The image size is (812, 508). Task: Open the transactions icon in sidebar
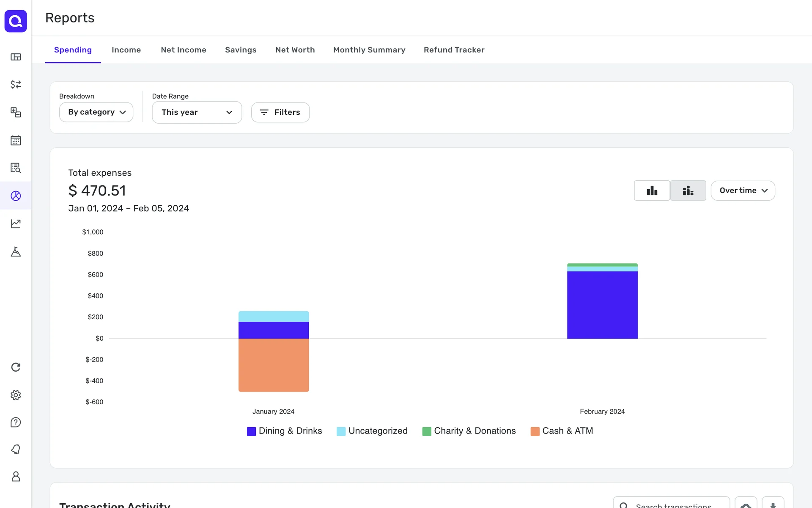(16, 84)
